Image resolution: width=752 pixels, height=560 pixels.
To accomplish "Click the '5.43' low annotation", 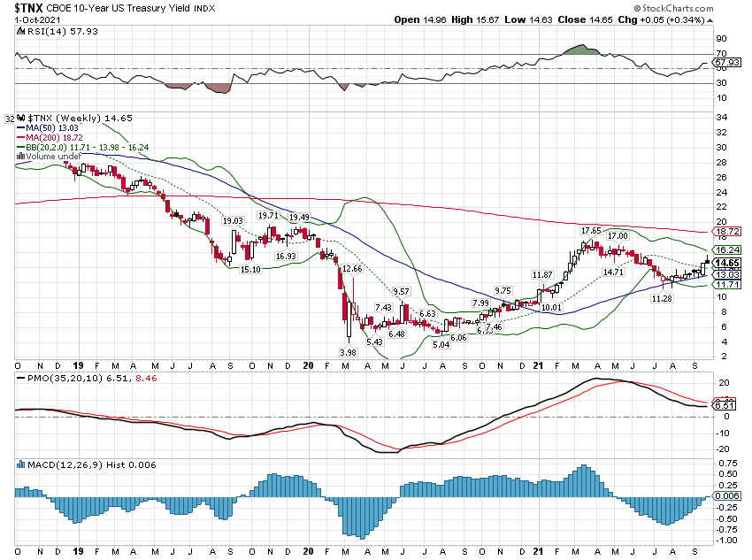I will point(374,341).
